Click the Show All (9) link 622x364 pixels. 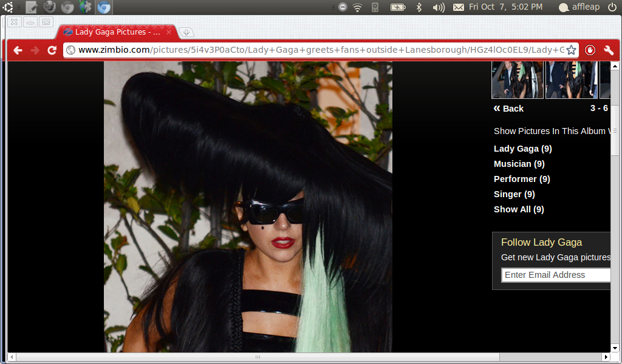pyautogui.click(x=519, y=209)
